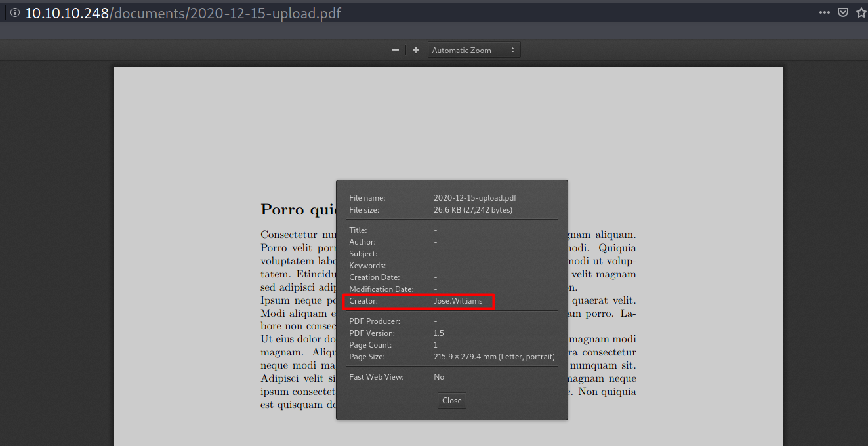Image resolution: width=868 pixels, height=446 pixels.
Task: Click the site information icon in address bar
Action: [x=14, y=13]
